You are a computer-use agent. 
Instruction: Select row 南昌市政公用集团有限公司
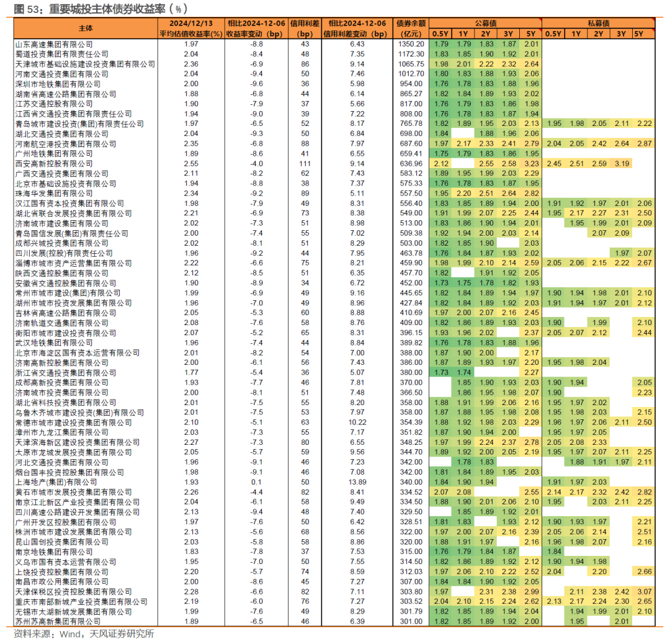(x=334, y=581)
